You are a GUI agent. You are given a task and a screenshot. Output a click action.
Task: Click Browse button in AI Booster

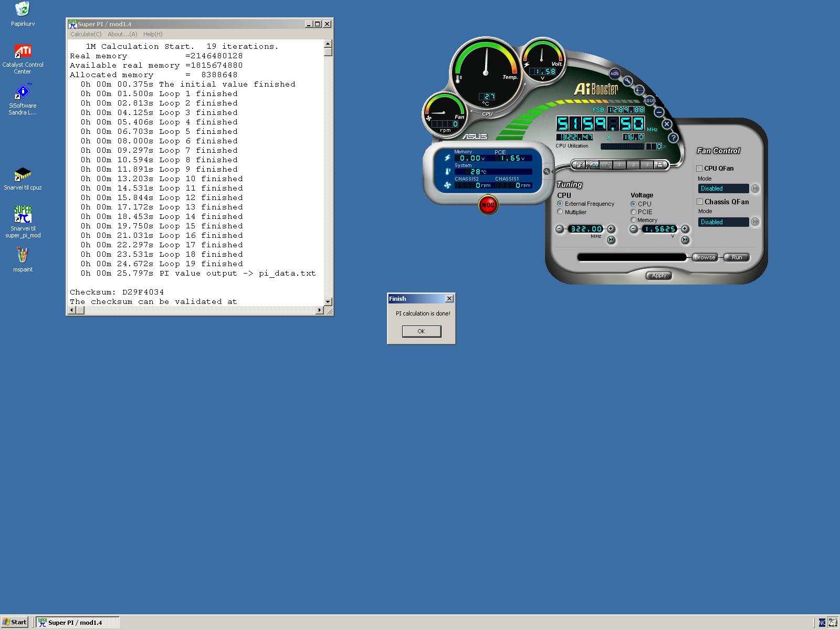(705, 257)
